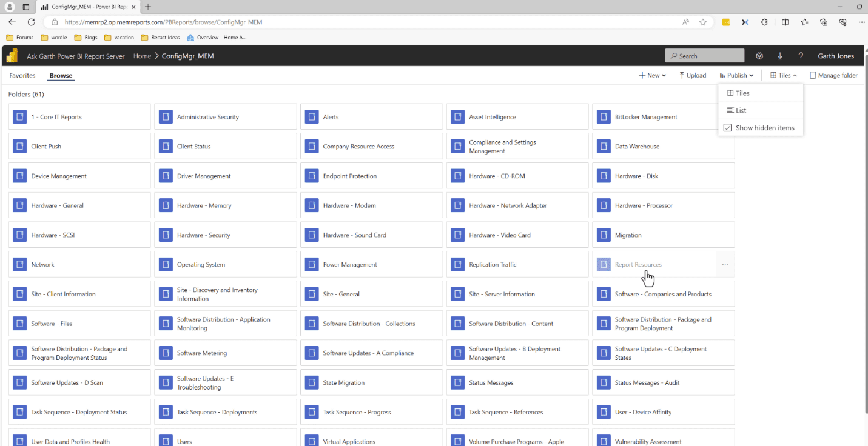Open the Migration folder

coord(664,235)
